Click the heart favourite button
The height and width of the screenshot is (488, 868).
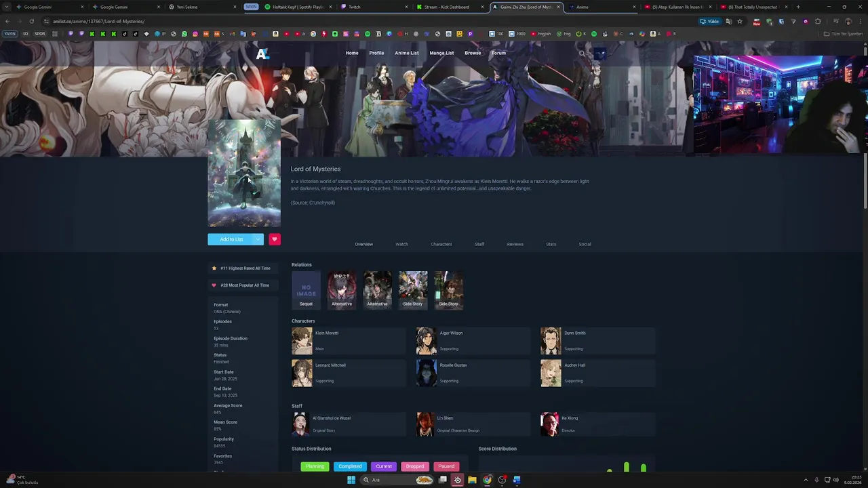275,239
